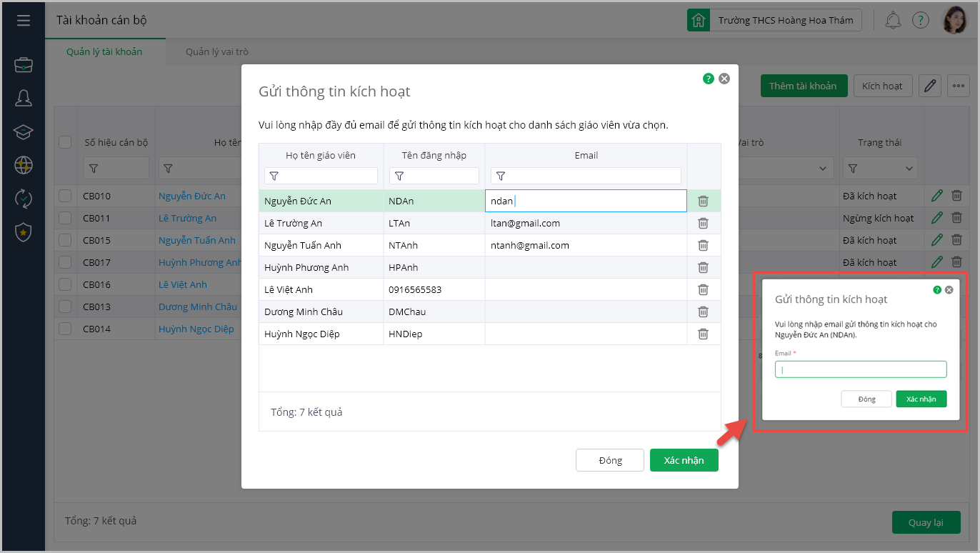Click the Email field for Huỳnh Phương Anh

(586, 268)
